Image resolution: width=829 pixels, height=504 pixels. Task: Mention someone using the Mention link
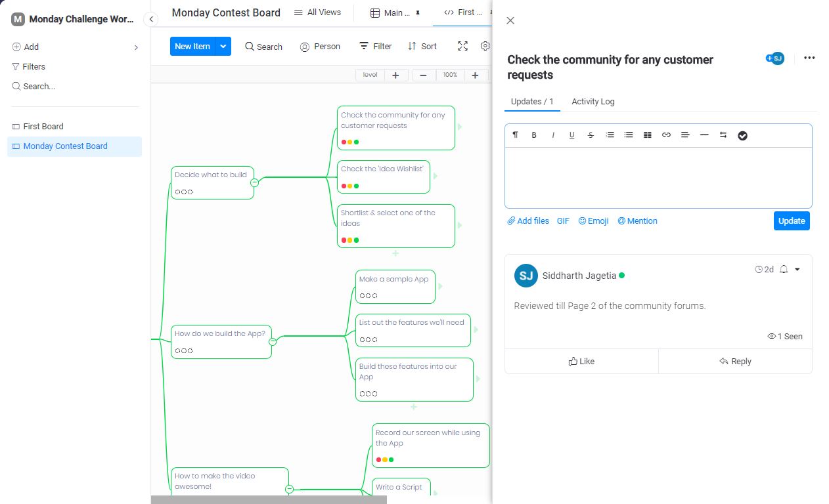click(637, 220)
